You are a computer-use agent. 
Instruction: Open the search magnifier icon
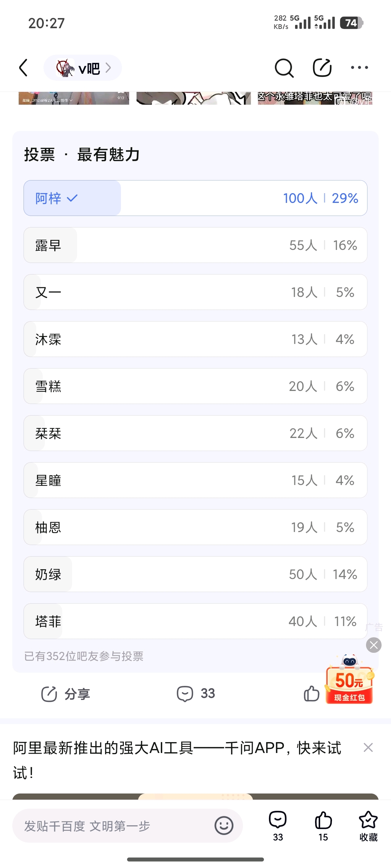284,68
